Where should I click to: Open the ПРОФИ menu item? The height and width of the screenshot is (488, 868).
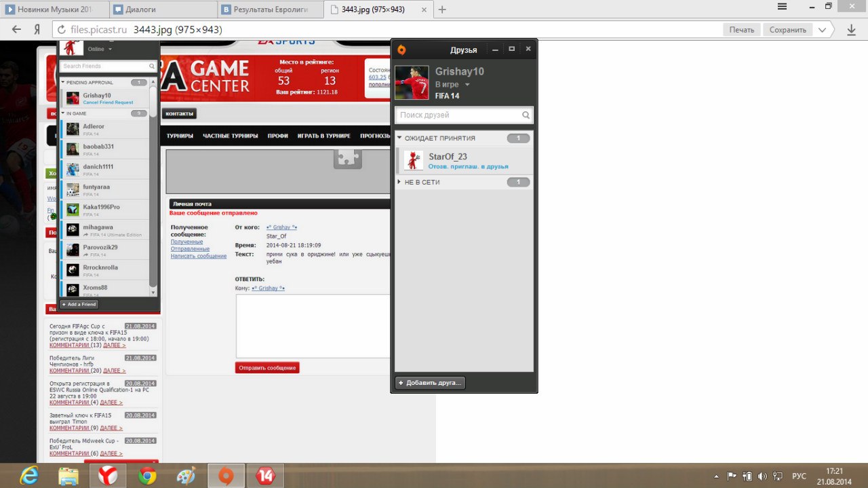pos(278,136)
